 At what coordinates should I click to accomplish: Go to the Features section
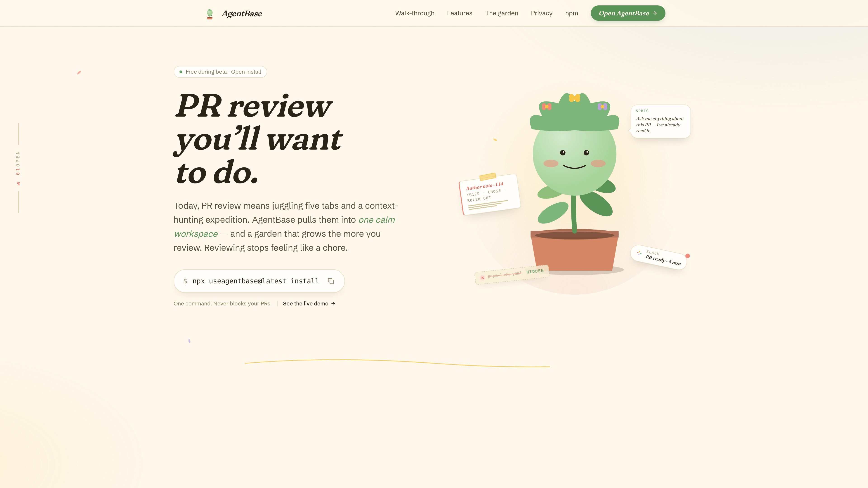(460, 13)
